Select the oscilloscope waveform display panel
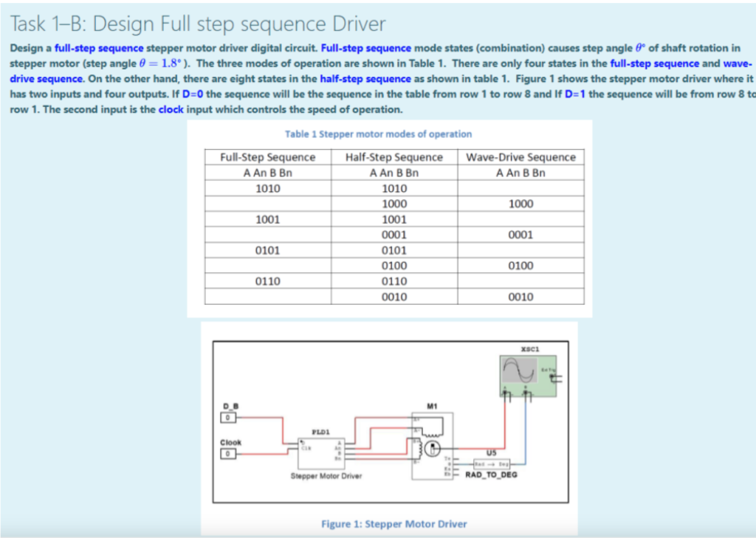The height and width of the screenshot is (538, 756). [519, 370]
